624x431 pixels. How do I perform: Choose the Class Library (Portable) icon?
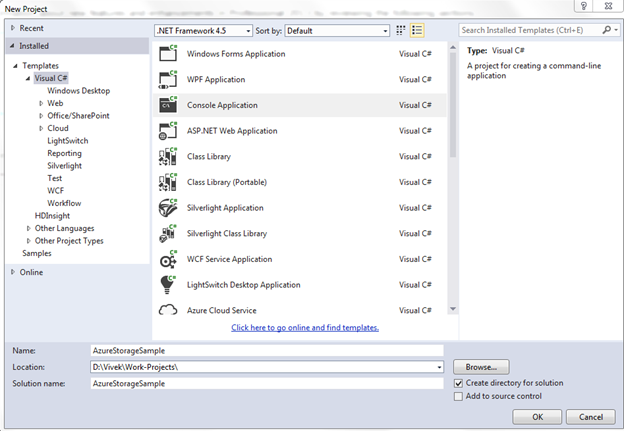(168, 182)
